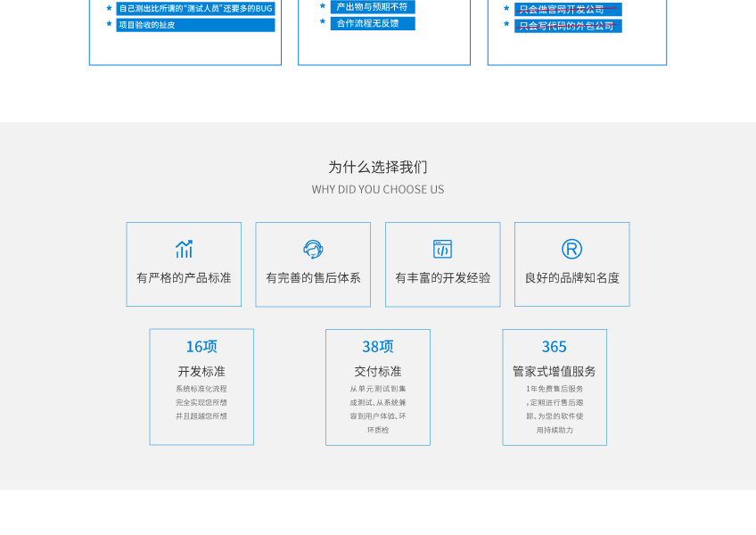The height and width of the screenshot is (535, 756).
Task: Click the 产出物与预期不符 list item
Action: click(x=373, y=7)
